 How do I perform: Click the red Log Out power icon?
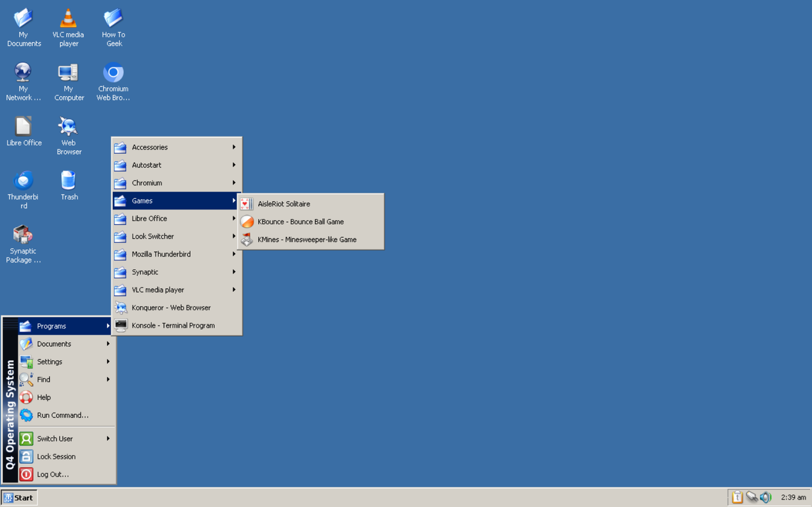[x=26, y=475]
